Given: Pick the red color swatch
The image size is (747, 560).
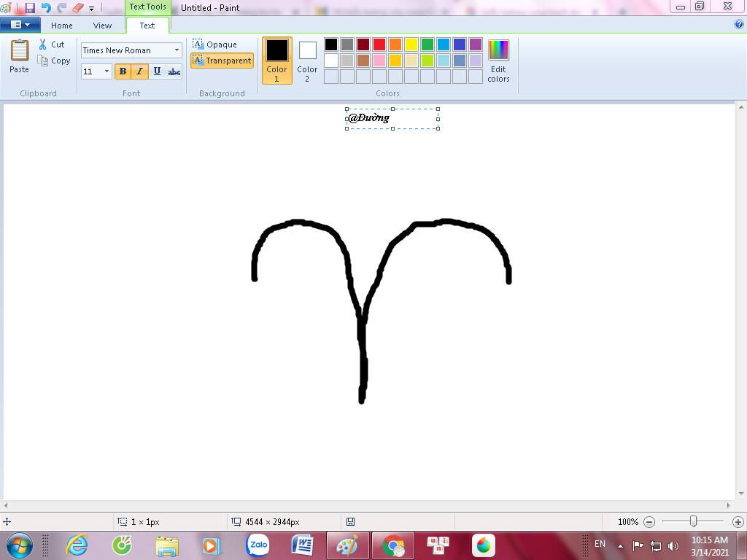Looking at the screenshot, I should (379, 44).
